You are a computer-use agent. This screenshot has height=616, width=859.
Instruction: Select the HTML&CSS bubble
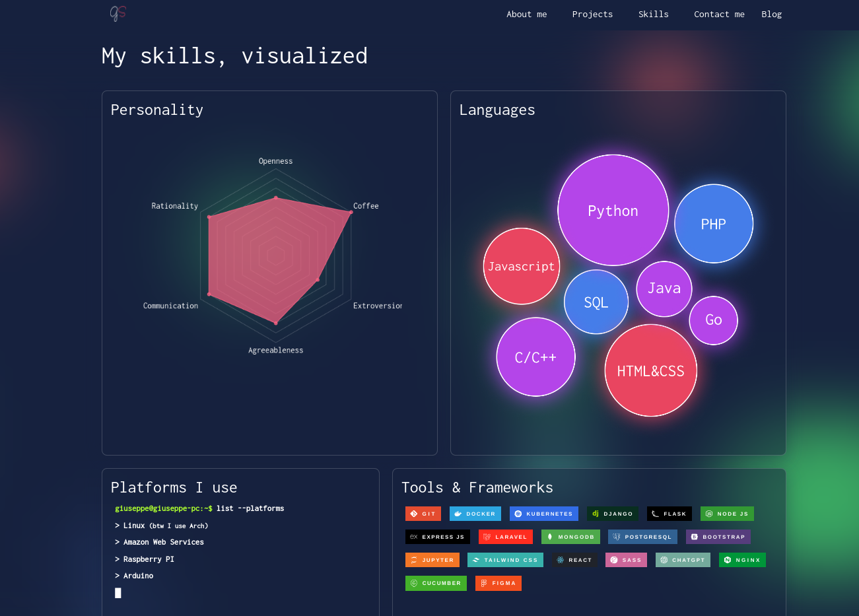tap(650, 370)
